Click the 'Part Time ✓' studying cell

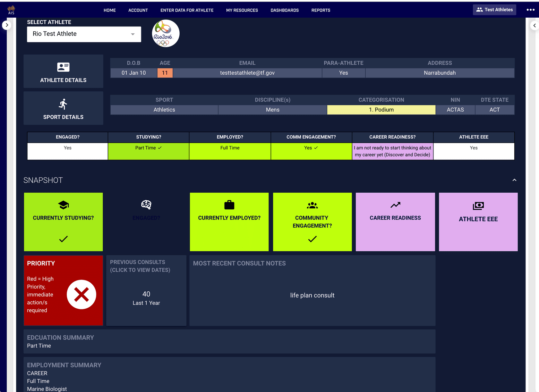coord(149,151)
